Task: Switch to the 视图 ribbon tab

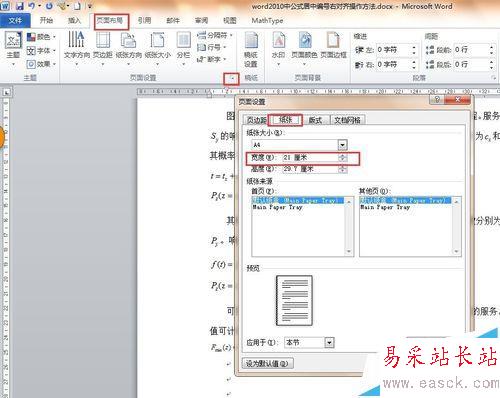Action: point(230,21)
